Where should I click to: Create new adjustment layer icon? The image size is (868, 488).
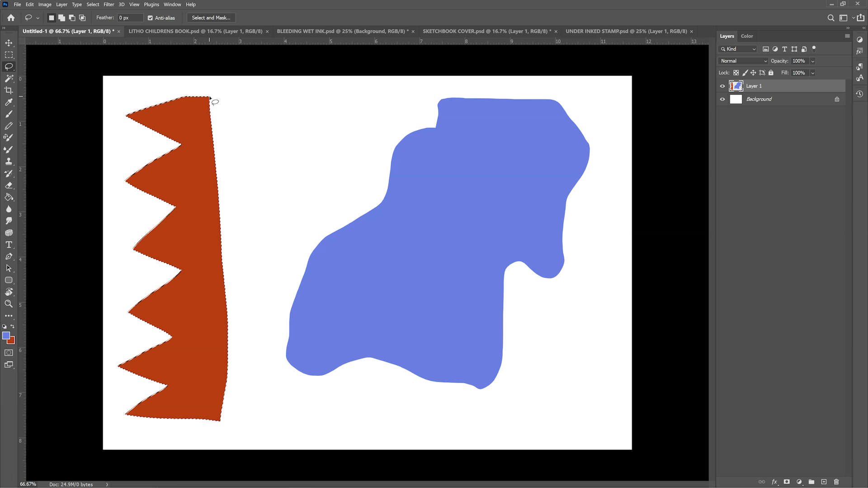pos(799,482)
